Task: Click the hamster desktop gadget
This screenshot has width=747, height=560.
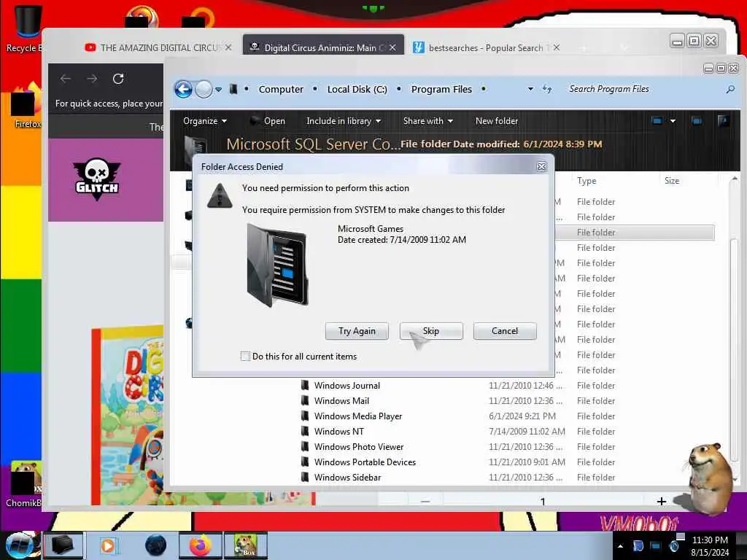Action: point(708,478)
